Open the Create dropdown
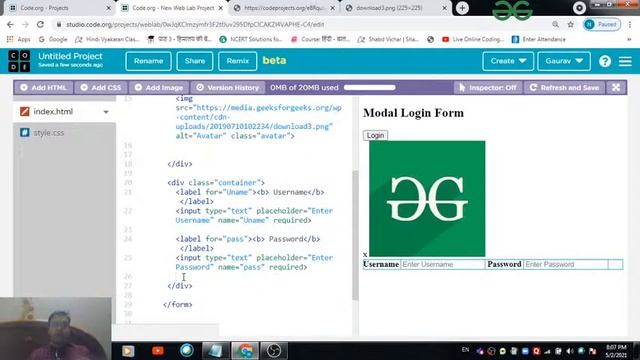This screenshot has height=360, width=640. point(508,61)
